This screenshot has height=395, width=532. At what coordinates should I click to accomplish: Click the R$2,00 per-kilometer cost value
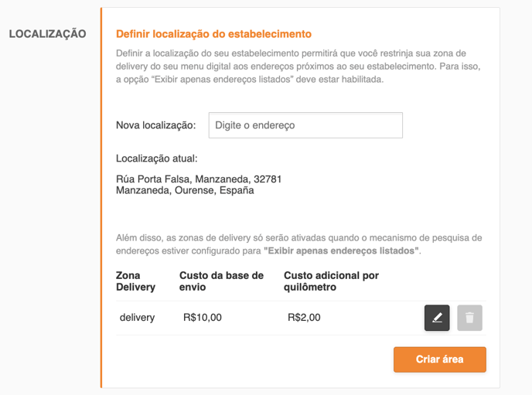[x=304, y=318]
